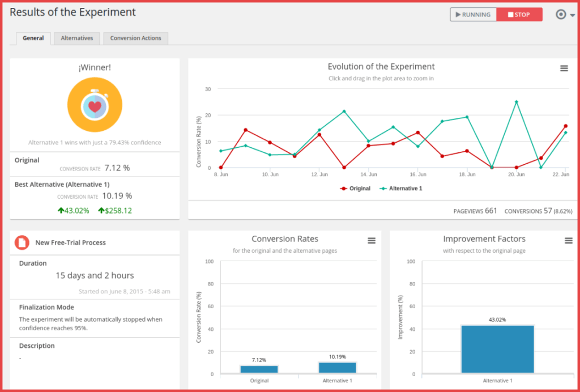
Task: Click the winner stopwatch heart badge
Action: click(95, 105)
